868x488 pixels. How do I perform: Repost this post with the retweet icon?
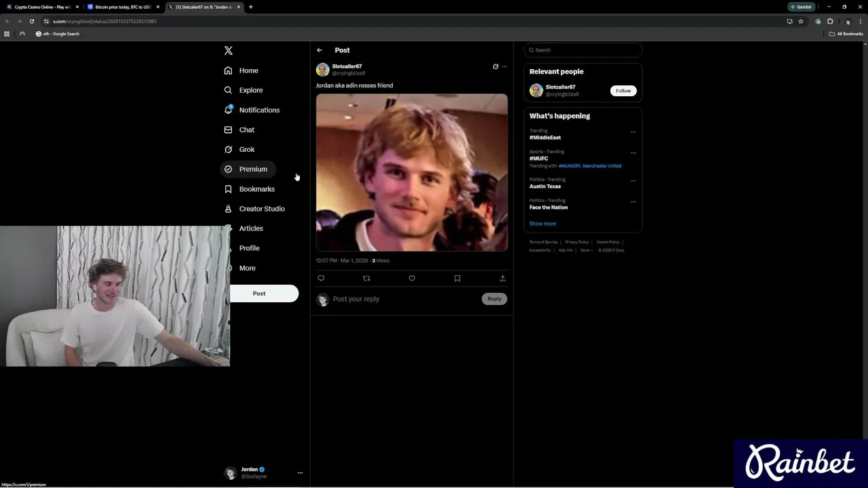367,279
